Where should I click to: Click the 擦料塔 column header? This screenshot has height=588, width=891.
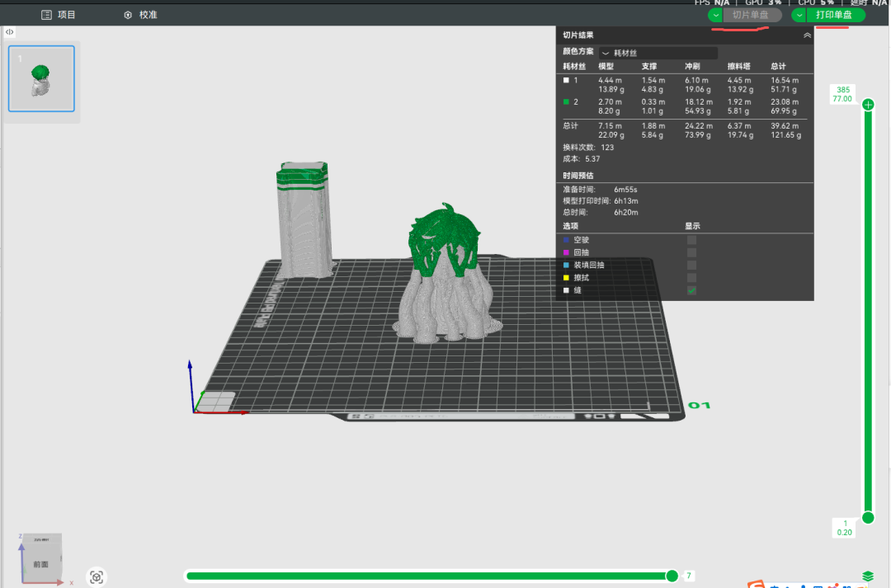738,67
